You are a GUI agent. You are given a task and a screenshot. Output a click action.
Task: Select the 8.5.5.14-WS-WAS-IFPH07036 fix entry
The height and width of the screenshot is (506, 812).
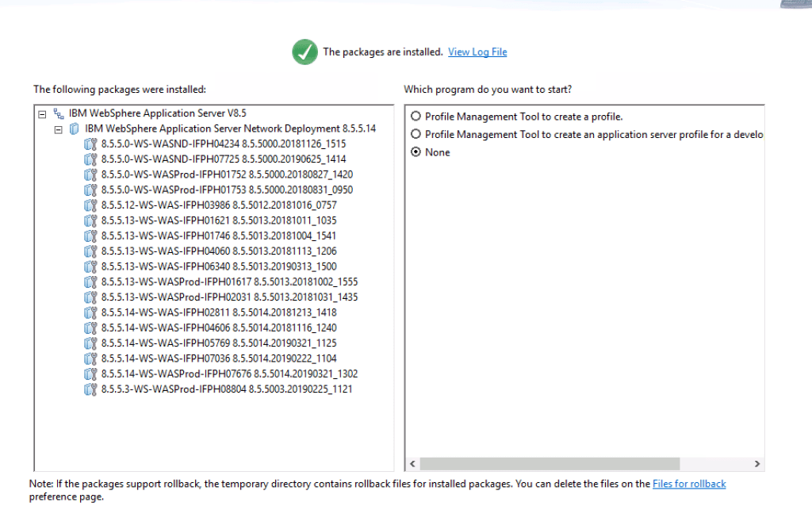[219, 358]
